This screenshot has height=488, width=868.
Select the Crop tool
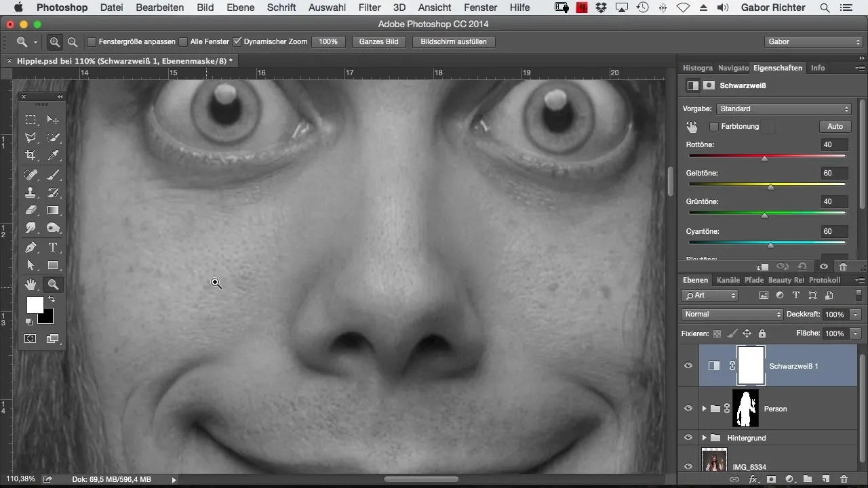click(x=31, y=156)
